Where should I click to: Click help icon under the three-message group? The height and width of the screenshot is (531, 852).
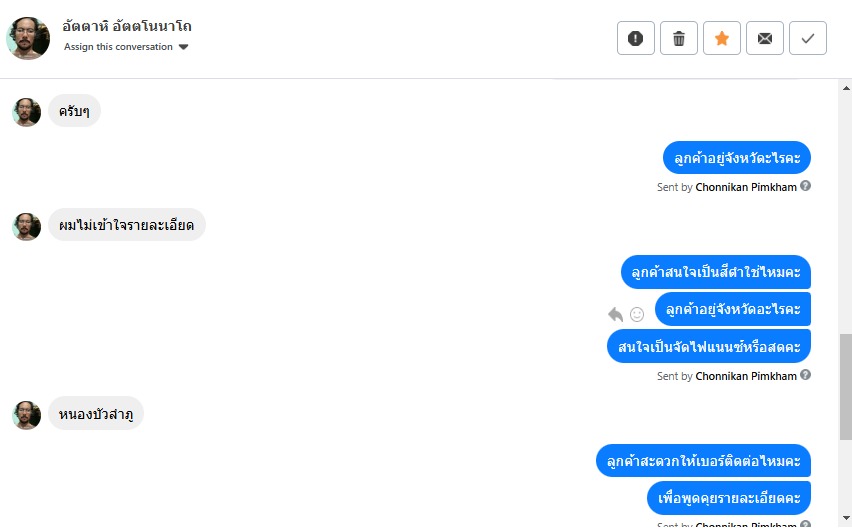[806, 375]
